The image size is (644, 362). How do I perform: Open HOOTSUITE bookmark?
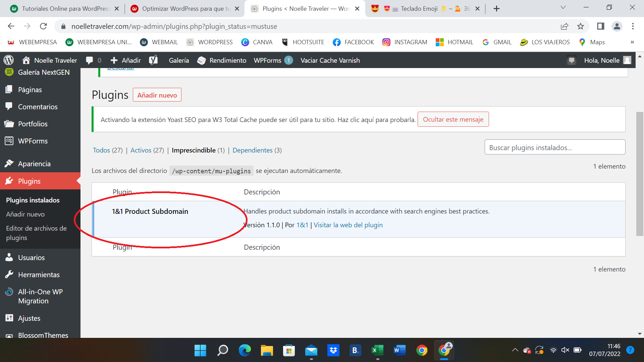[303, 42]
